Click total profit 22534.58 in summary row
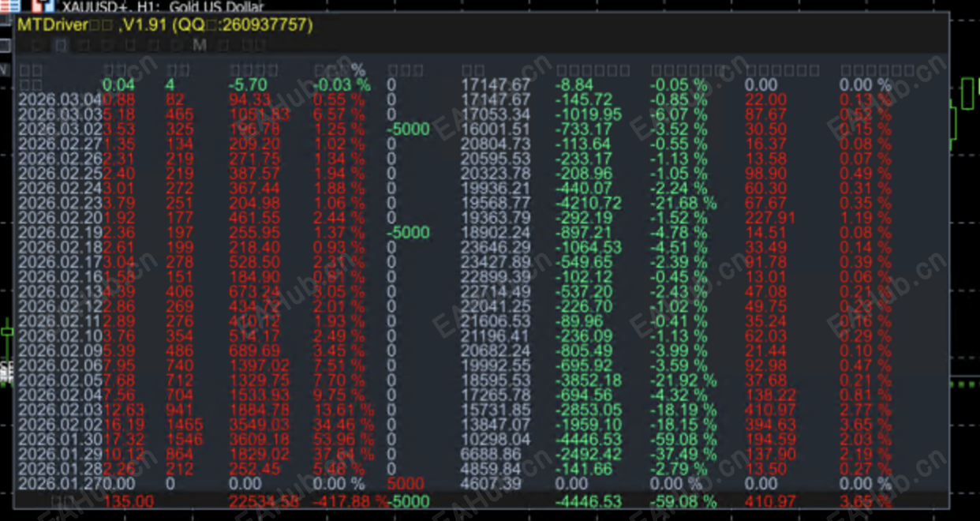 (264, 501)
